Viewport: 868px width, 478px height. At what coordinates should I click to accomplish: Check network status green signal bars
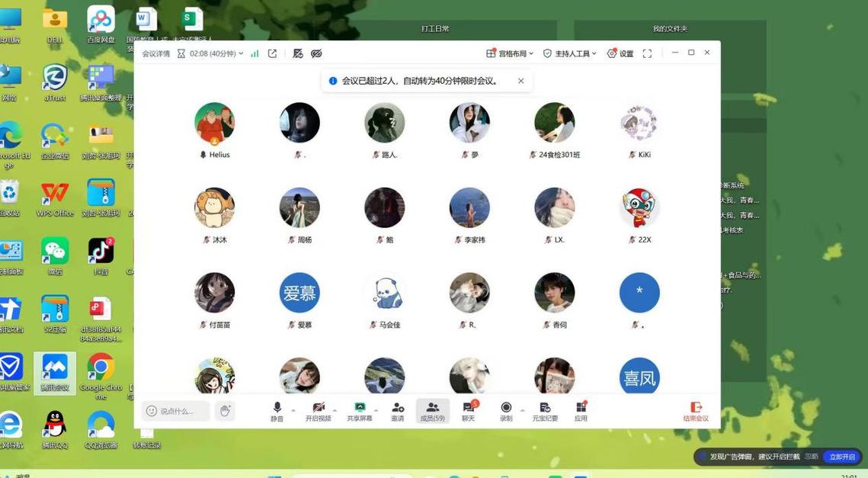tap(255, 53)
